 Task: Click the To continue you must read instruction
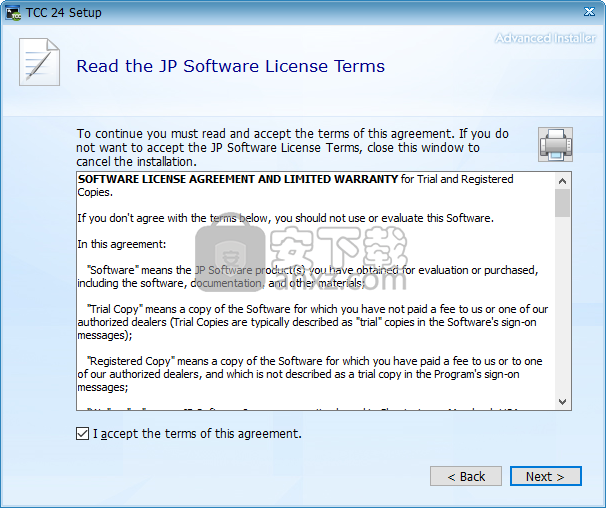click(x=293, y=148)
